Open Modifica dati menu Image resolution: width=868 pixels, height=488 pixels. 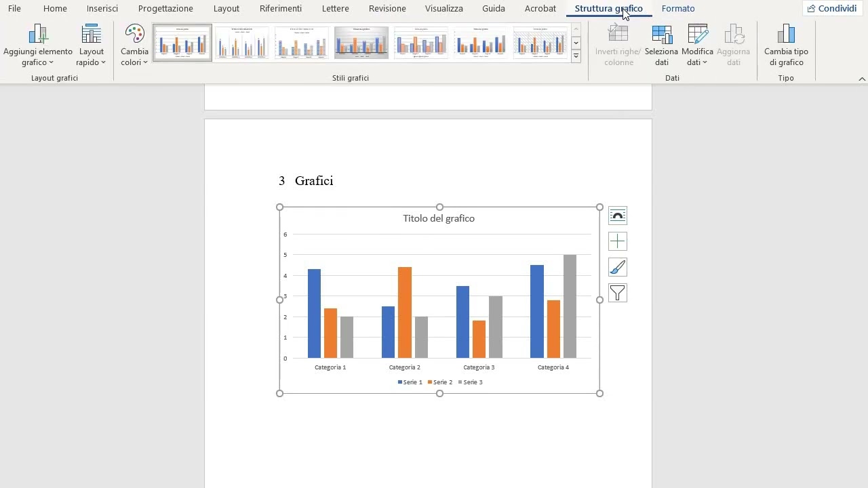coord(697,45)
